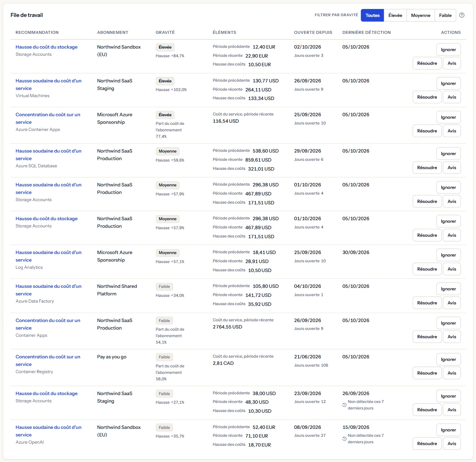
Task: Click the Northwind Shared Platform subscription
Action: 117,290
